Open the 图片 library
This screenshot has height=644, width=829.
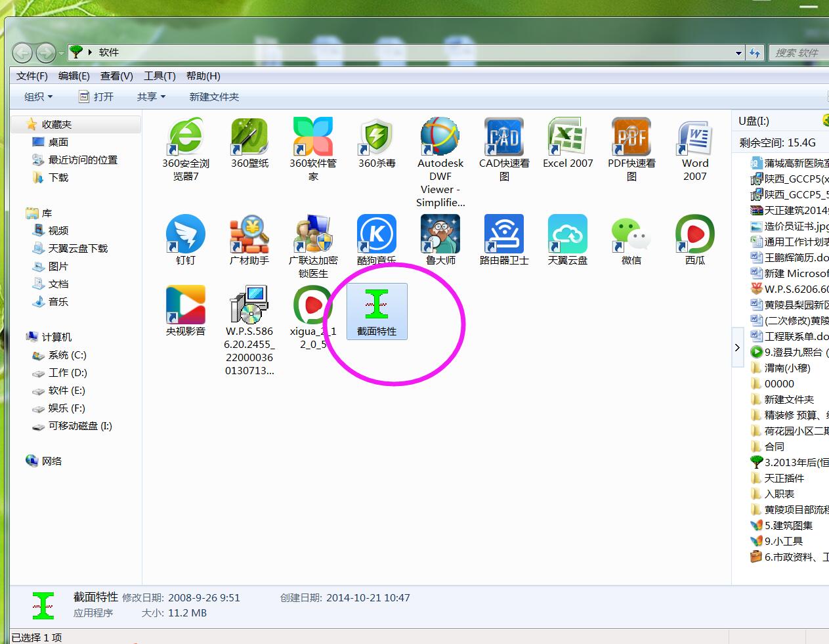click(58, 266)
